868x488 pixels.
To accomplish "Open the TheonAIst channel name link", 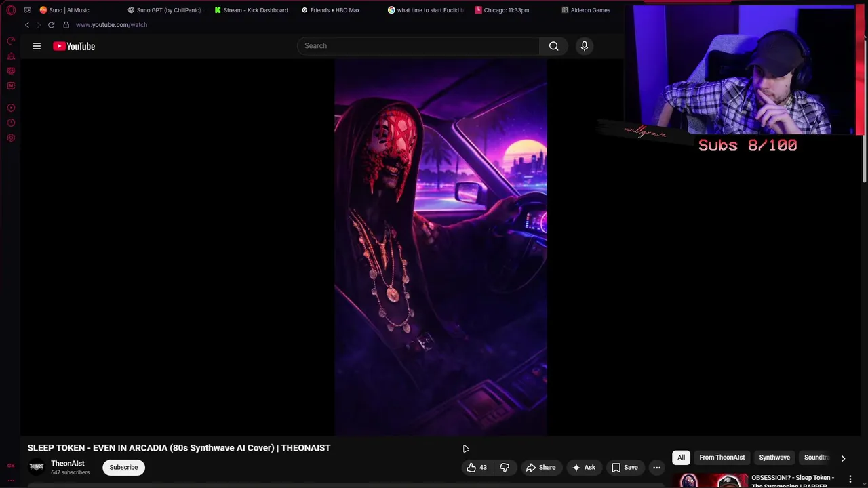I will point(68,464).
